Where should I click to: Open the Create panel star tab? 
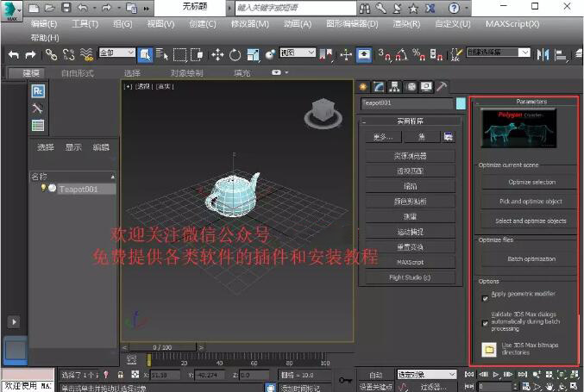(363, 86)
